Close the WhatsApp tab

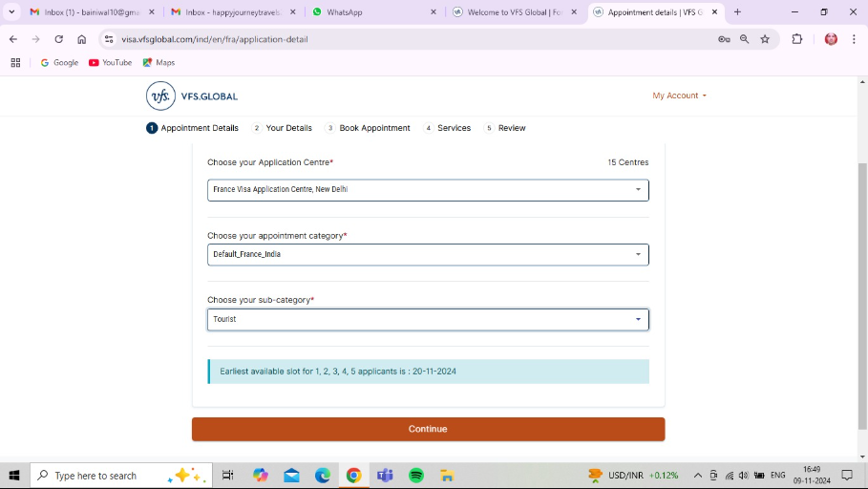(434, 11)
